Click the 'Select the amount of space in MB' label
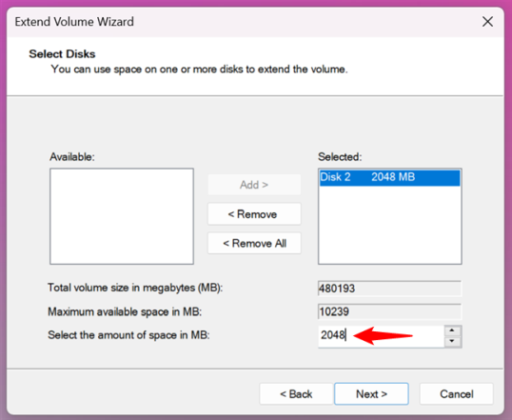This screenshot has width=512, height=420. pyautogui.click(x=128, y=335)
